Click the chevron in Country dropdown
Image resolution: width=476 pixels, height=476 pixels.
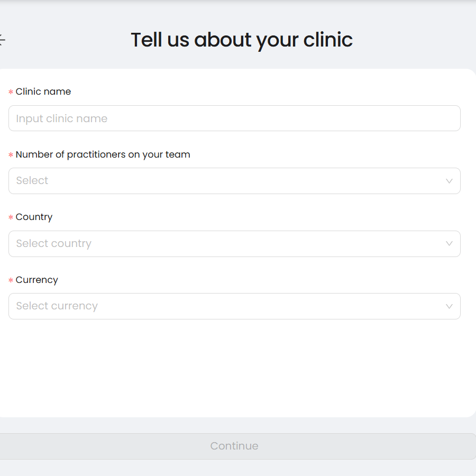(449, 244)
